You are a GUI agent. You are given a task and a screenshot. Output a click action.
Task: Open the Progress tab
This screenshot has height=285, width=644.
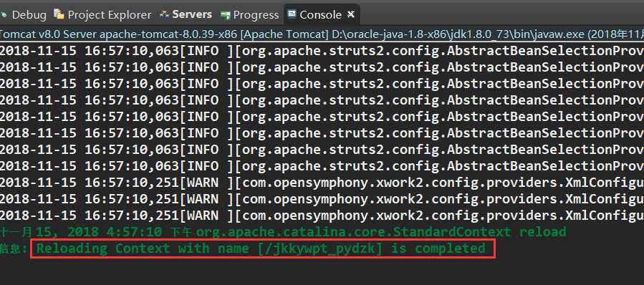click(x=250, y=15)
